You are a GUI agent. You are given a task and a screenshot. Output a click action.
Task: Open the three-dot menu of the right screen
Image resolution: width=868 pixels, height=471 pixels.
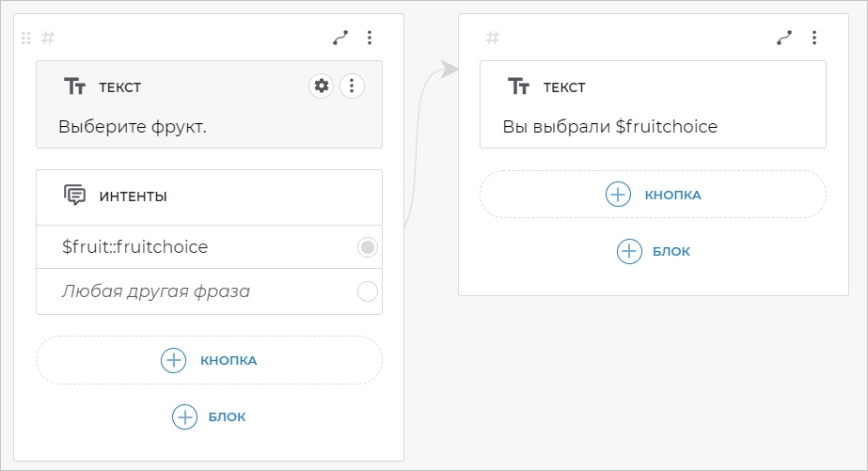click(x=813, y=38)
